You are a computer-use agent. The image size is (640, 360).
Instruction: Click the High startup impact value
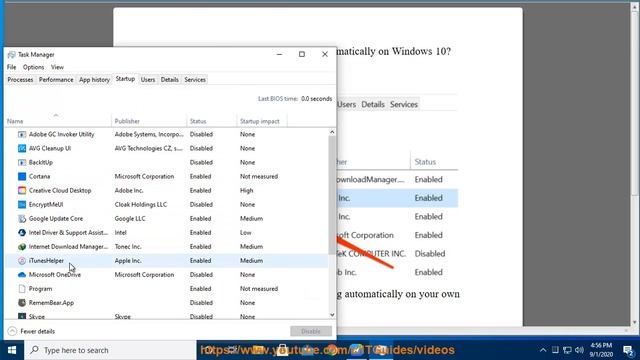pos(247,190)
